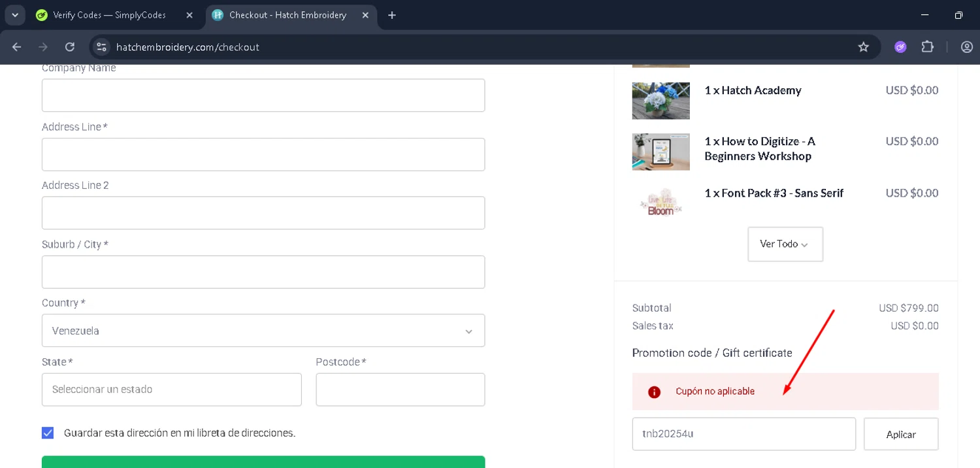Image resolution: width=980 pixels, height=468 pixels.
Task: Go forward to next page
Action: 43,47
